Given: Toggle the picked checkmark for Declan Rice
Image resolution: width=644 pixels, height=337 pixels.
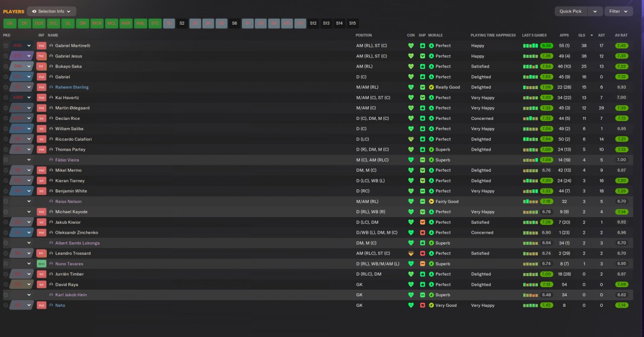Looking at the screenshot, I should coord(6,118).
